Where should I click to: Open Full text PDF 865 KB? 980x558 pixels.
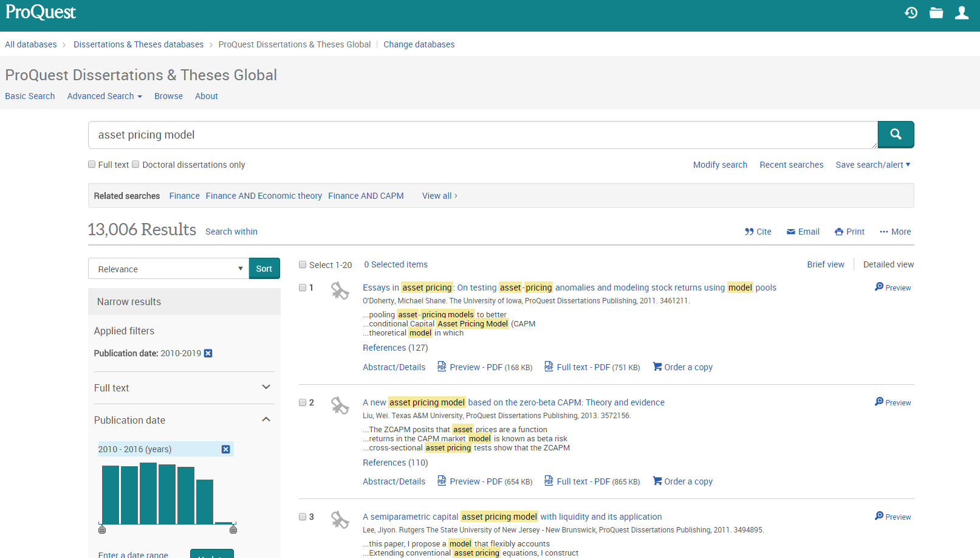click(592, 481)
